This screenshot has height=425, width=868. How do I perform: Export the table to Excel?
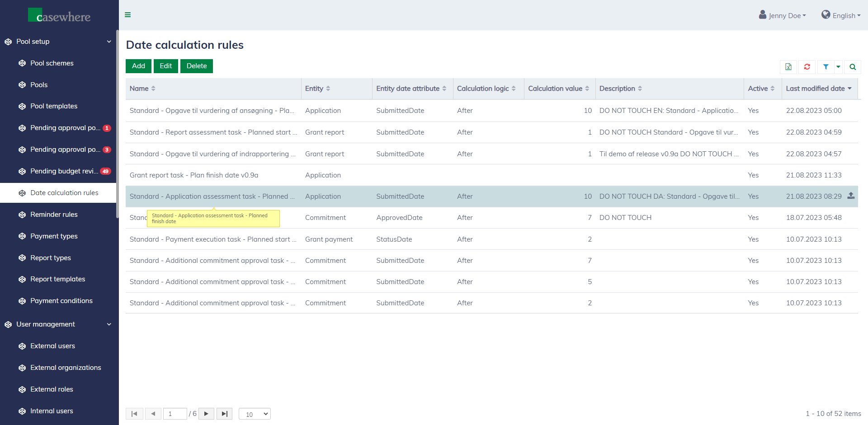(788, 67)
